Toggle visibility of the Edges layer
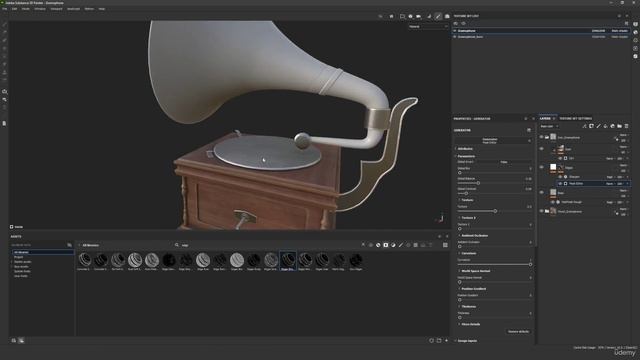 click(542, 167)
